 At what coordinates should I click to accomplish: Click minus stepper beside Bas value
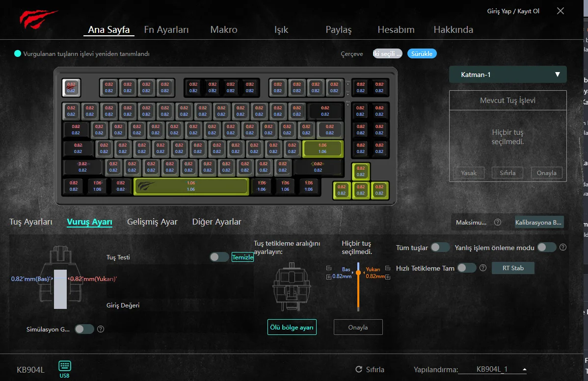click(329, 268)
